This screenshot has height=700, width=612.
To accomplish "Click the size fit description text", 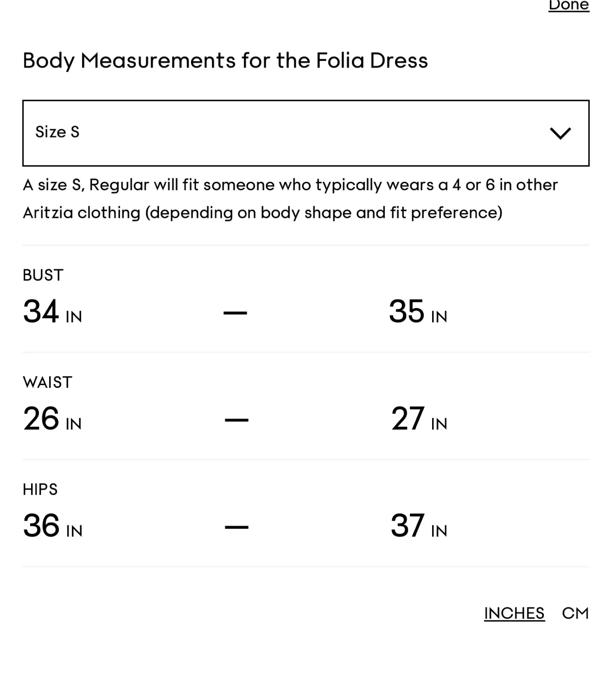I will pyautogui.click(x=290, y=198).
